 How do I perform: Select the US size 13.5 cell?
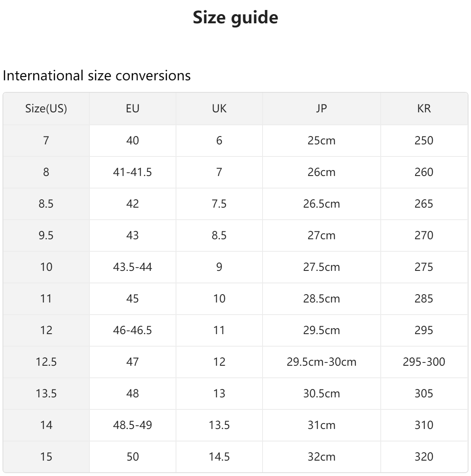(46, 393)
